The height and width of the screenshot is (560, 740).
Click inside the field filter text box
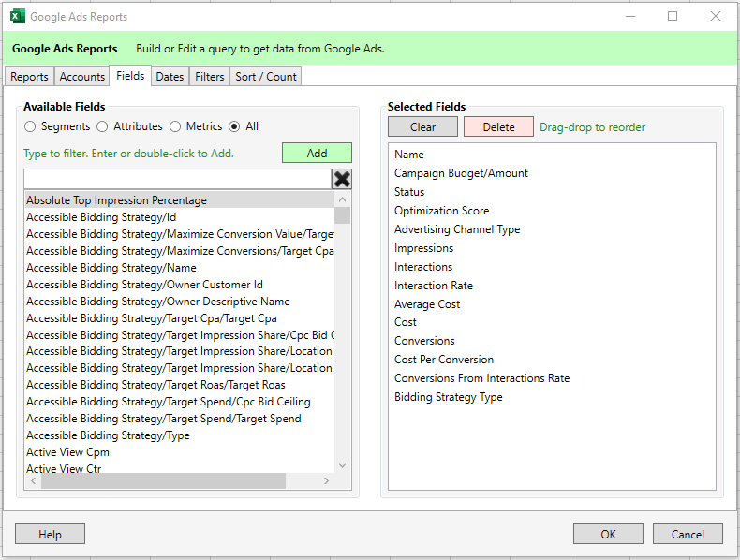click(x=178, y=179)
